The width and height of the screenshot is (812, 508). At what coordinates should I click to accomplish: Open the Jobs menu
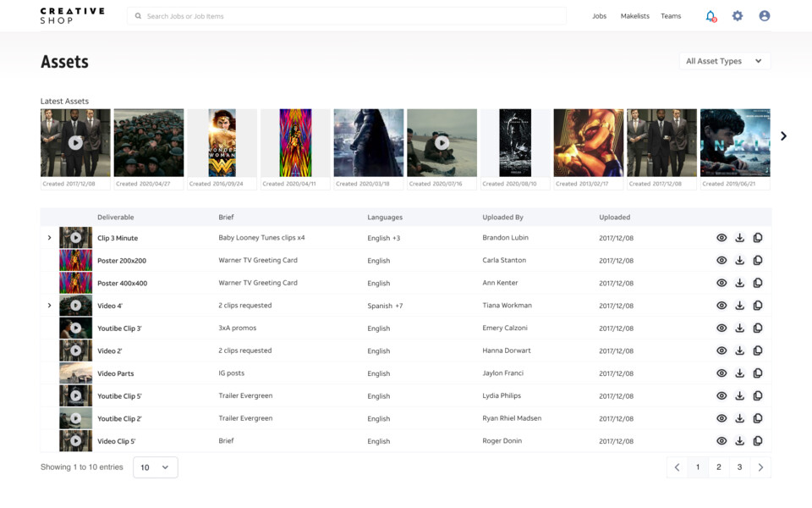599,16
